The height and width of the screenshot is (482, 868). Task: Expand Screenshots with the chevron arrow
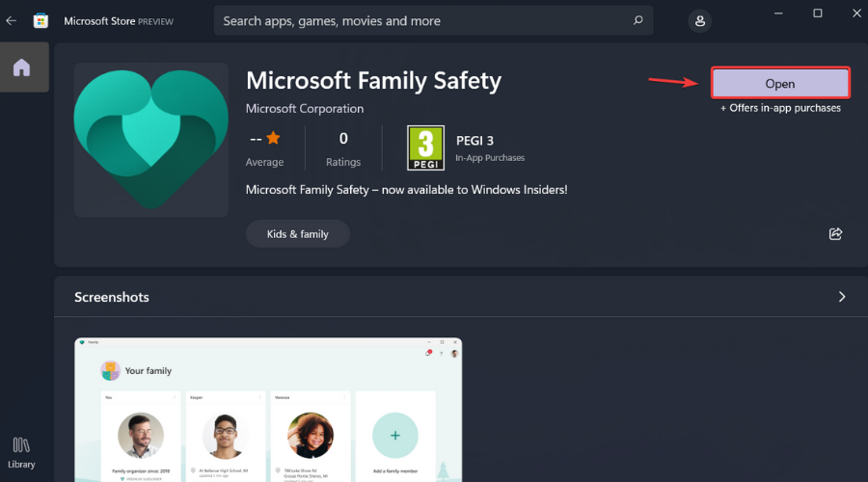[841, 297]
